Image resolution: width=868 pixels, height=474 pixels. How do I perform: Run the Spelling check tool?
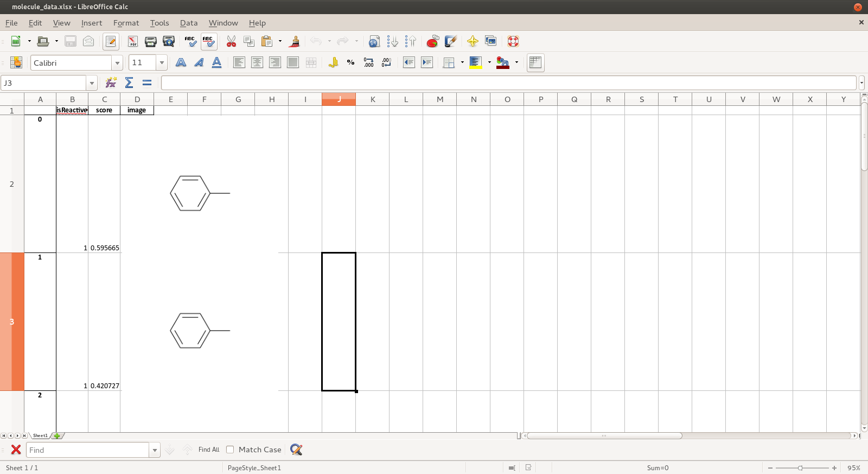pos(190,41)
